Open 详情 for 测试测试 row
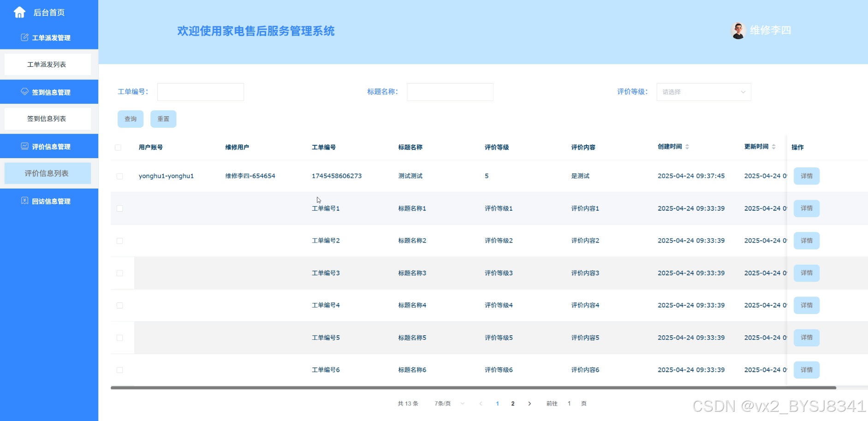 [807, 176]
